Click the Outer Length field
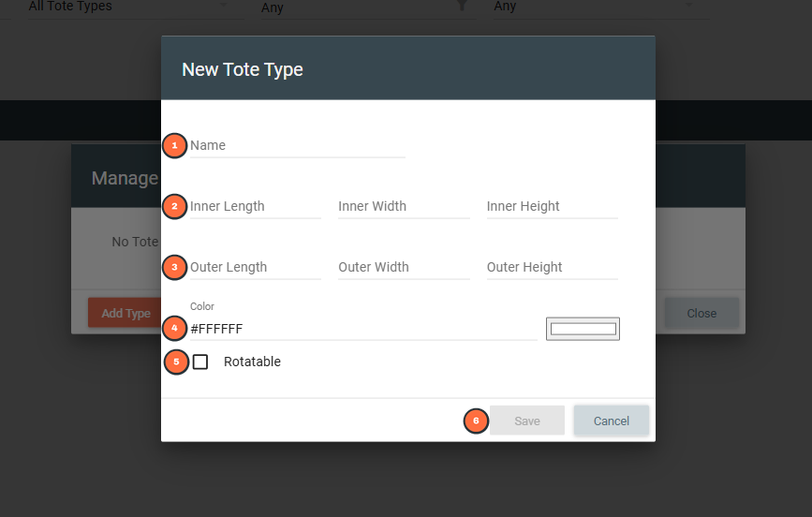Viewport: 812px width, 517px height. pos(256,267)
